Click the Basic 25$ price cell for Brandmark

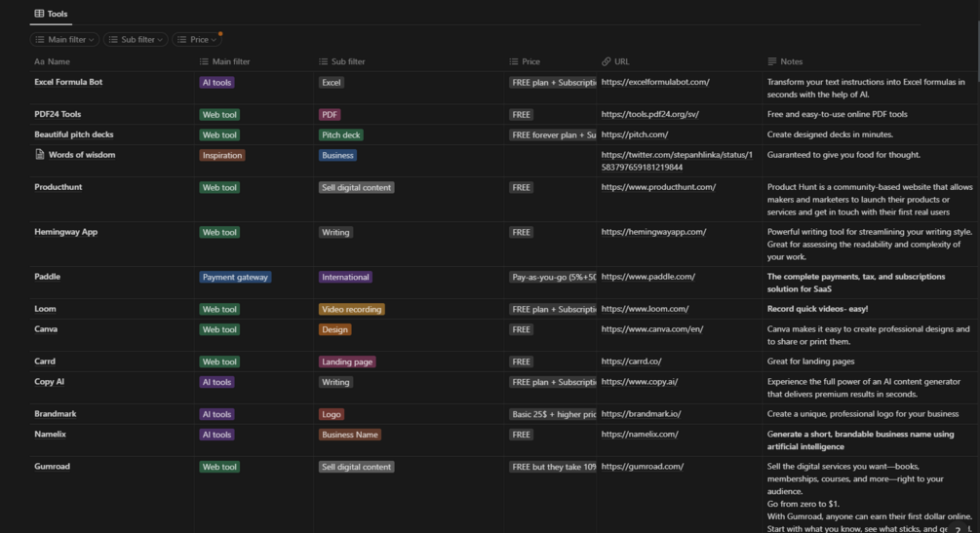point(553,414)
